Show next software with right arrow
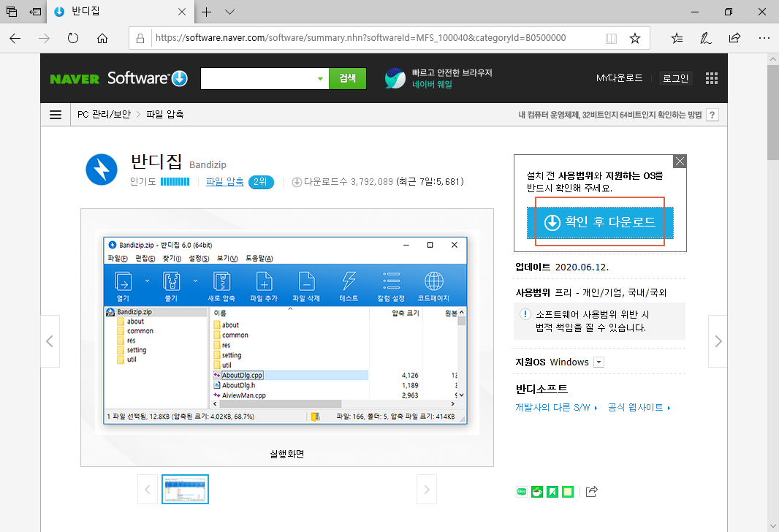The height and width of the screenshot is (532, 779). (x=718, y=341)
